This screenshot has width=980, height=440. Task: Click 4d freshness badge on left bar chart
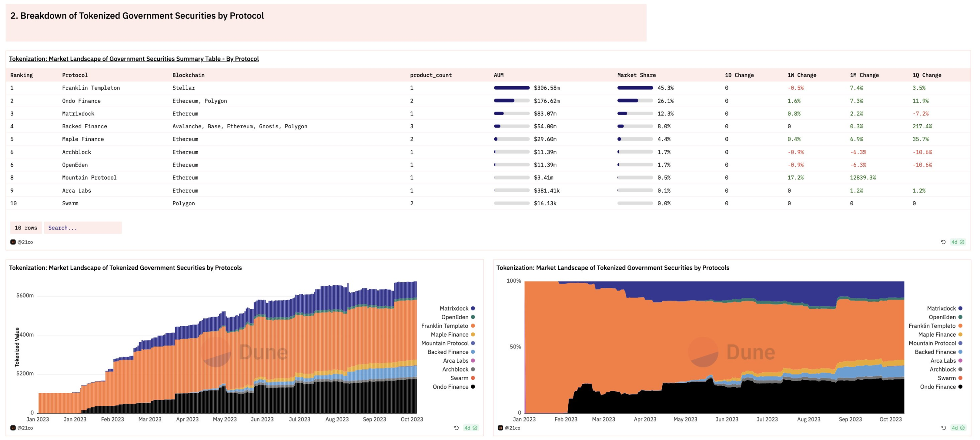coord(470,428)
